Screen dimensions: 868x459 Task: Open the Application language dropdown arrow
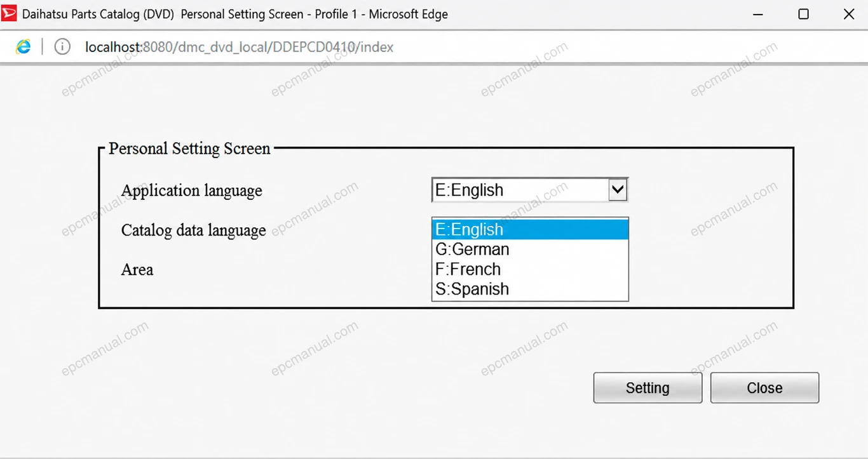[x=618, y=190]
